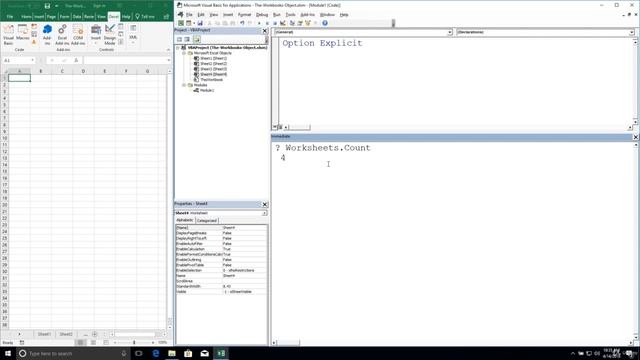Click the Insert Function fx icon
640x360 pixels.
click(76, 60)
